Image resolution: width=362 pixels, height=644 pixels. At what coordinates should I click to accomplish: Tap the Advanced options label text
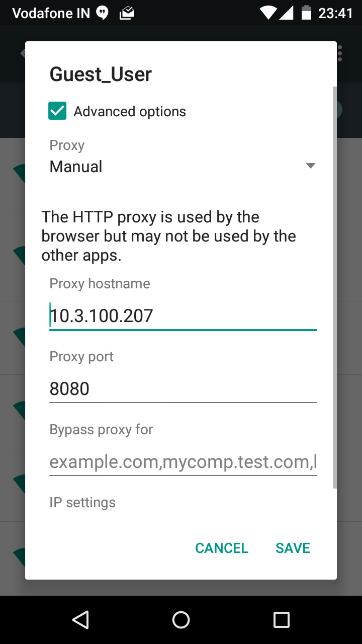[x=130, y=111]
